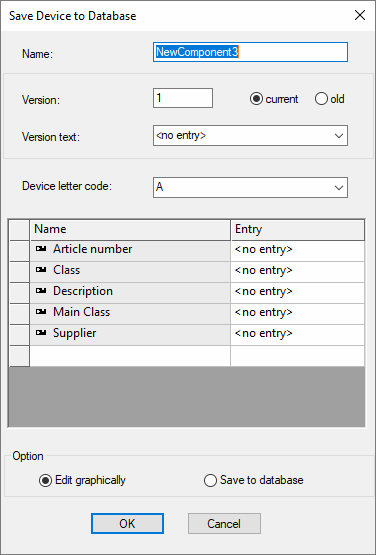
Task: Select the Main Class entry cell
Action: [x=298, y=314]
